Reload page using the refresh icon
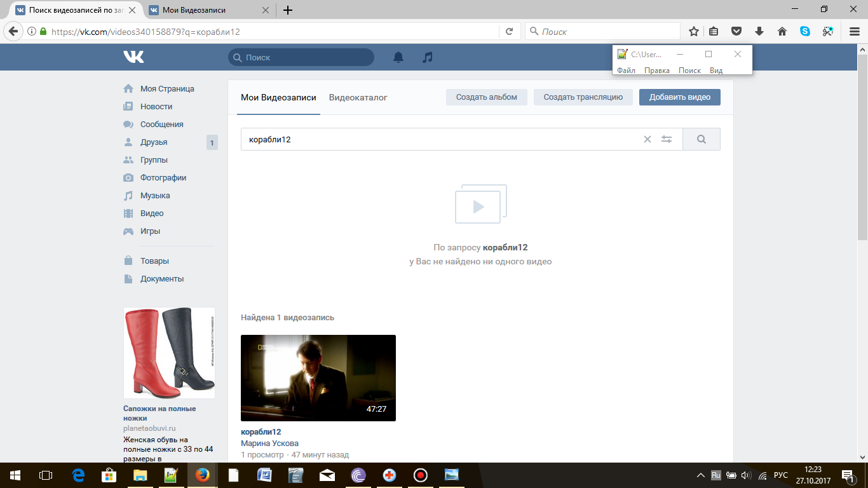 tap(509, 31)
